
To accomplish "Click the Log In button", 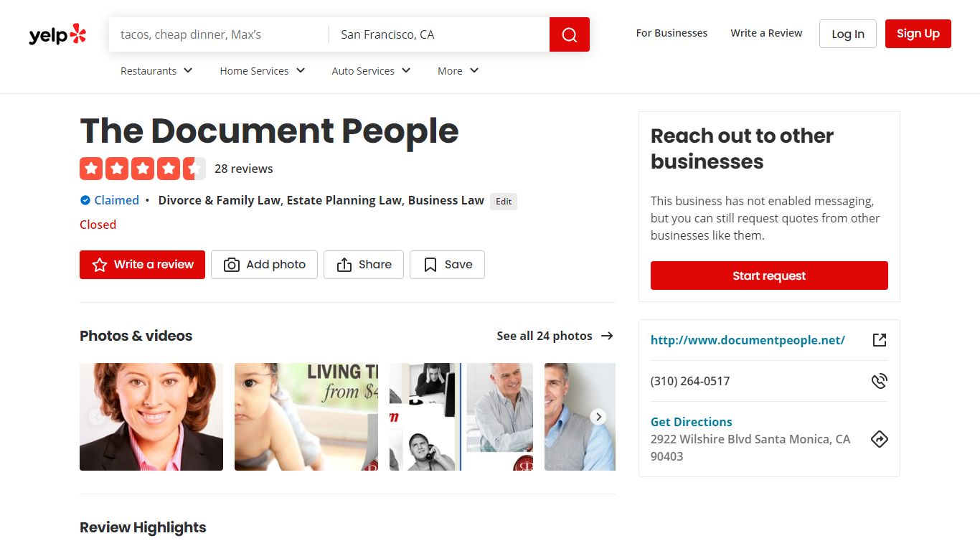I will [x=848, y=34].
